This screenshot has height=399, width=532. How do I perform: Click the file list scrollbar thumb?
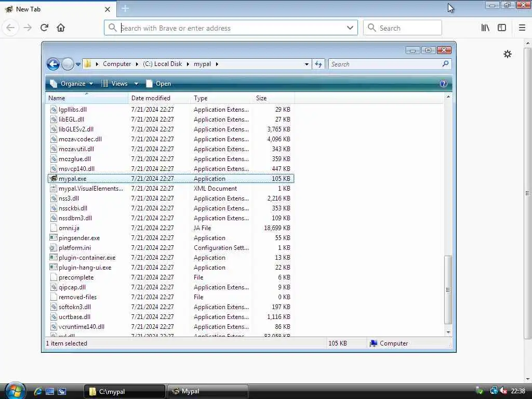click(x=448, y=290)
